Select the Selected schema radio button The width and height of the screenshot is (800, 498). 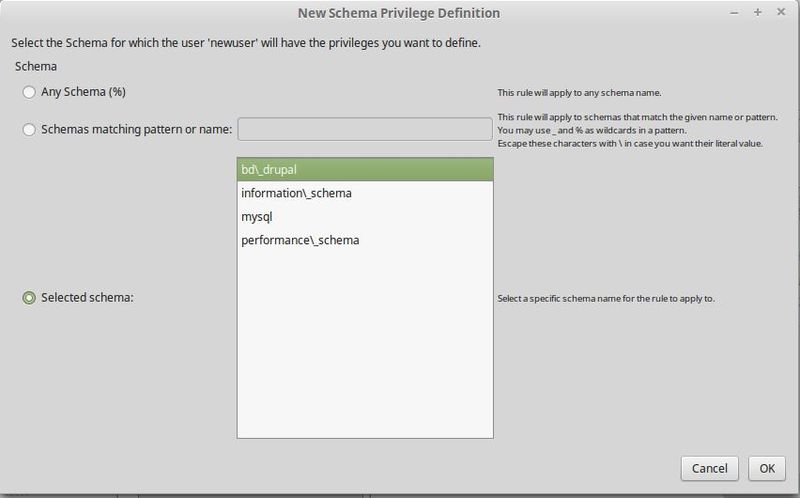pos(29,297)
